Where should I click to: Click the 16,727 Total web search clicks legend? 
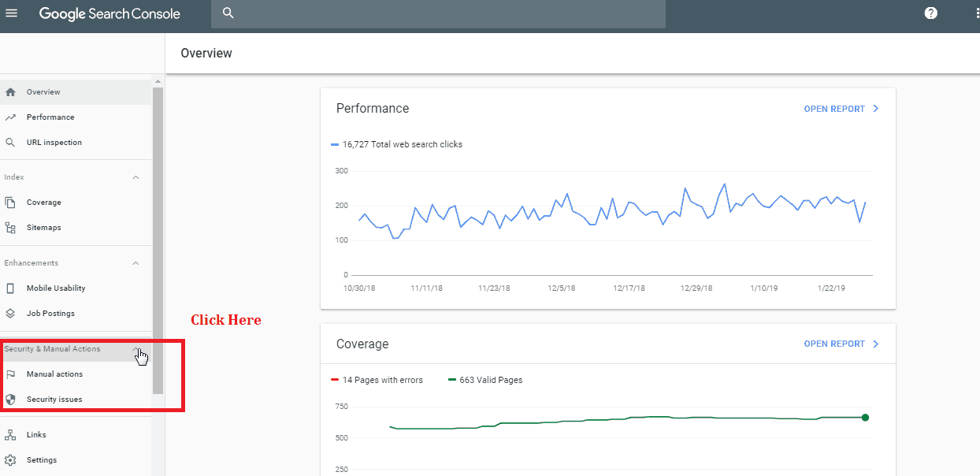coord(397,144)
